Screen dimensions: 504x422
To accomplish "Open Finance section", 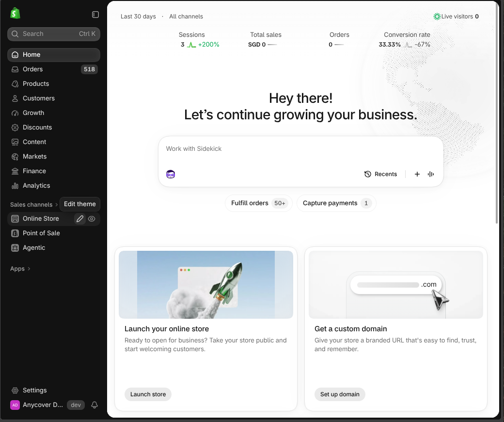I will point(54,171).
